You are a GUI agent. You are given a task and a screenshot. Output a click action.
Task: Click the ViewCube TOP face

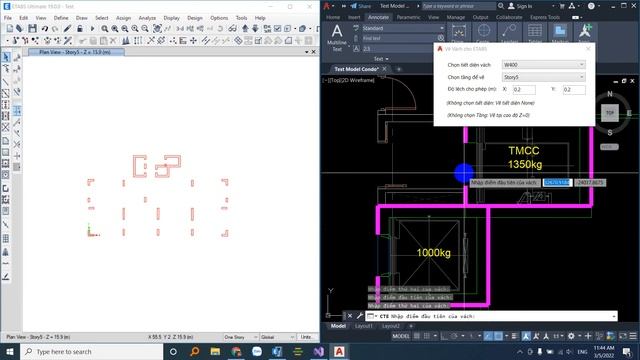(x=610, y=113)
